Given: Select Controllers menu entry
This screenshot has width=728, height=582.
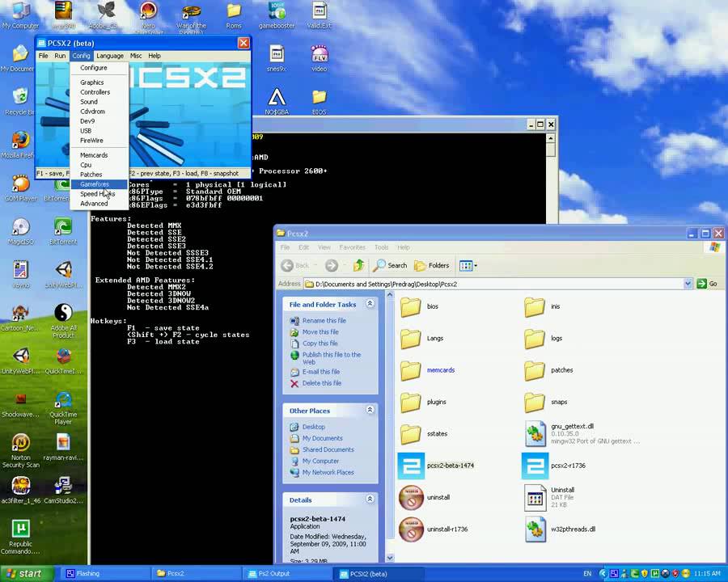Looking at the screenshot, I should pyautogui.click(x=95, y=92).
